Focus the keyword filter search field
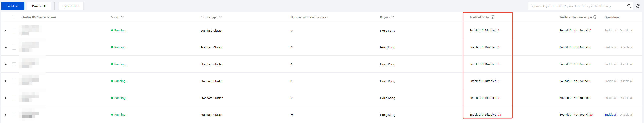The image size is (644, 123). (x=575, y=6)
